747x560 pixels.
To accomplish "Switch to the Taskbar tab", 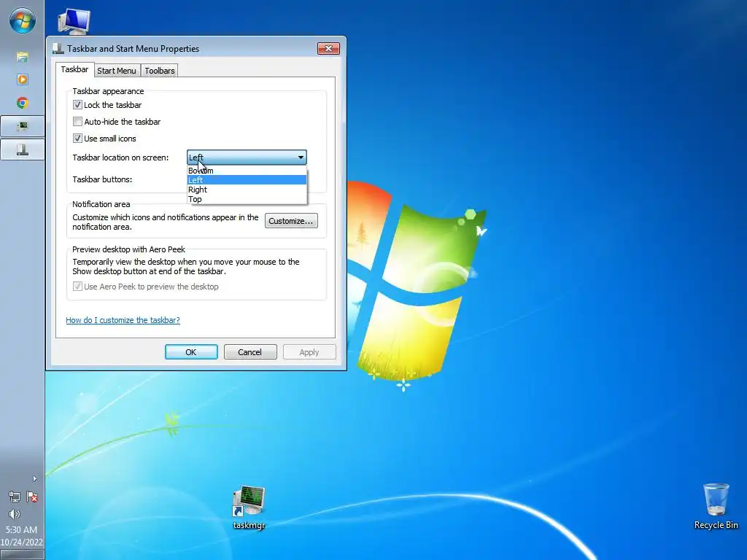I will pos(74,69).
